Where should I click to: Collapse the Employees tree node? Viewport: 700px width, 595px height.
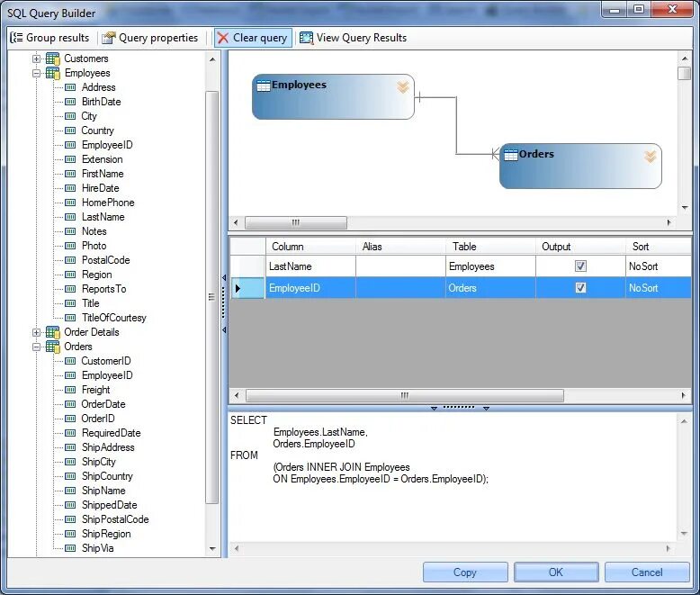click(x=36, y=73)
